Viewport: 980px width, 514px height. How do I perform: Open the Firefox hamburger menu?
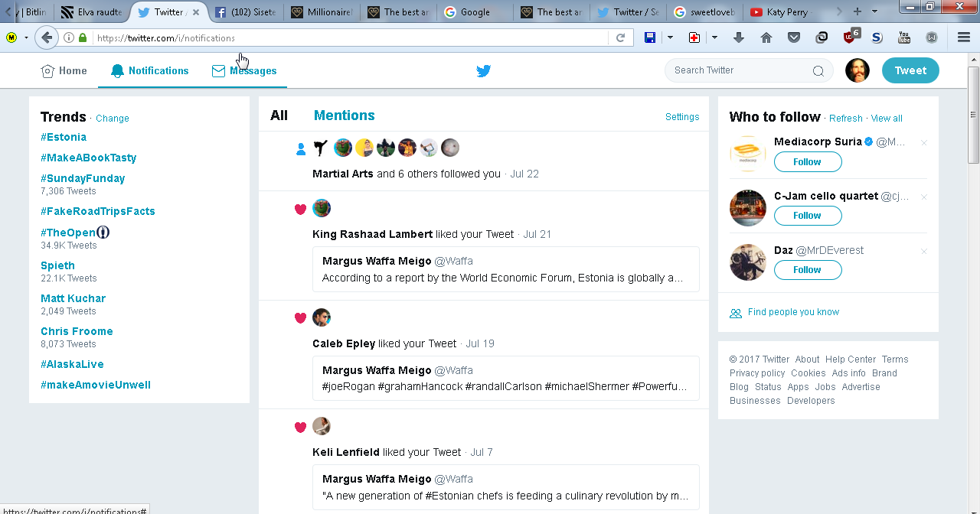point(964,37)
